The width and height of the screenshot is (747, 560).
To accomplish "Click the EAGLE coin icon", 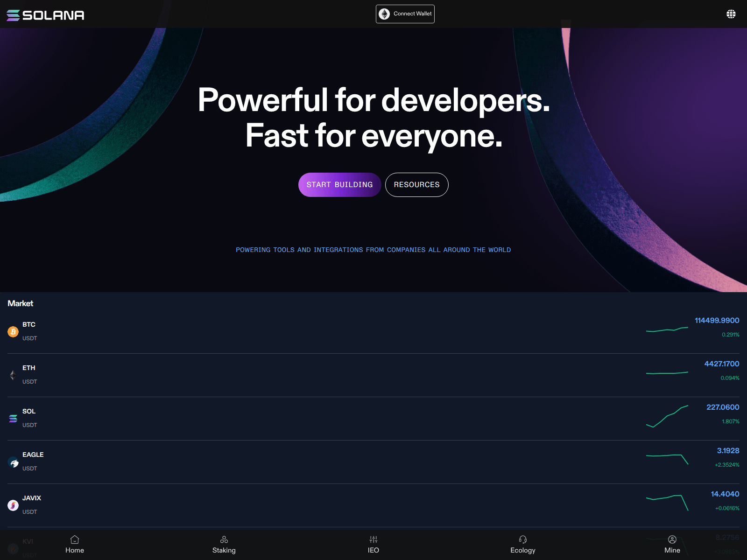I will 13,462.
